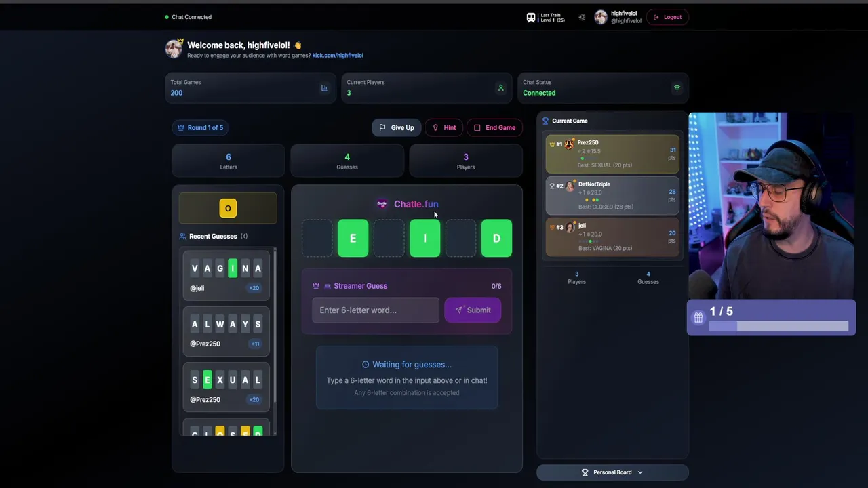868x488 pixels.
Task: Click the #2 silver trophy icon
Action: (x=551, y=186)
